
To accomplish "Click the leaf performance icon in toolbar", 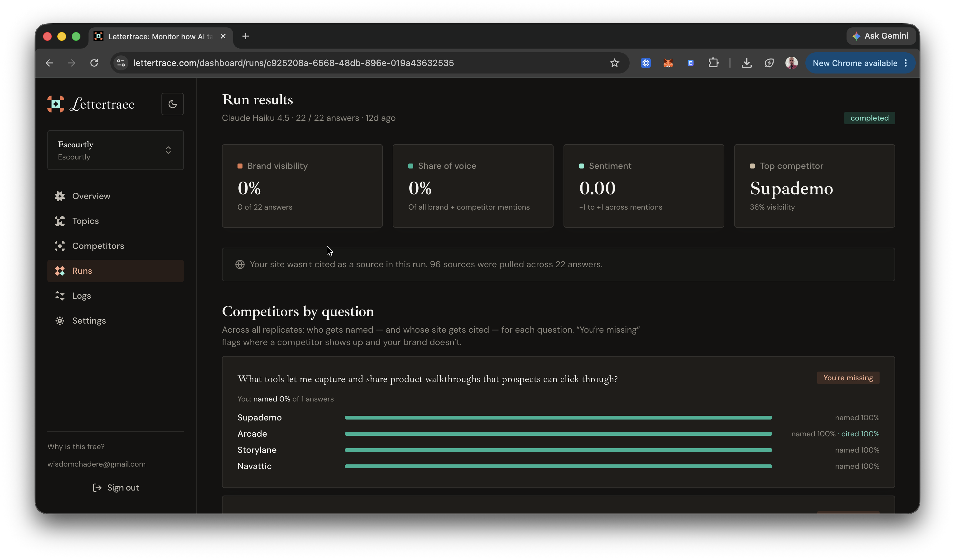I will [x=769, y=63].
